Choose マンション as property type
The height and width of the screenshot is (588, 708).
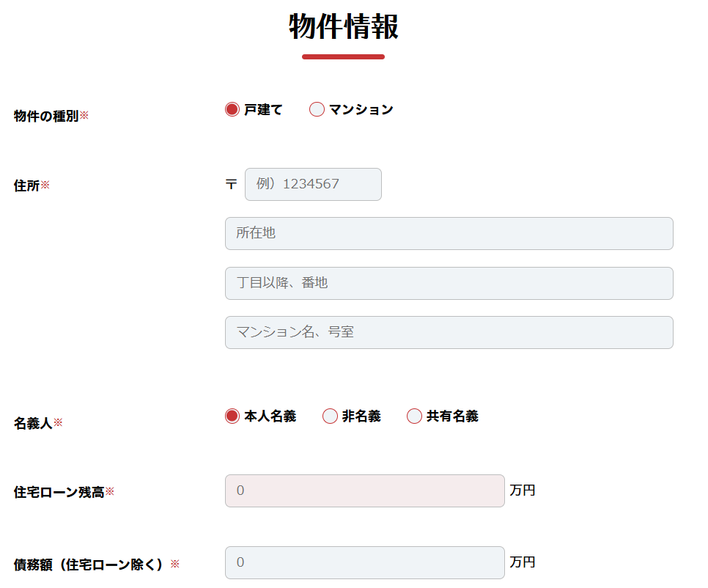pyautogui.click(x=317, y=109)
